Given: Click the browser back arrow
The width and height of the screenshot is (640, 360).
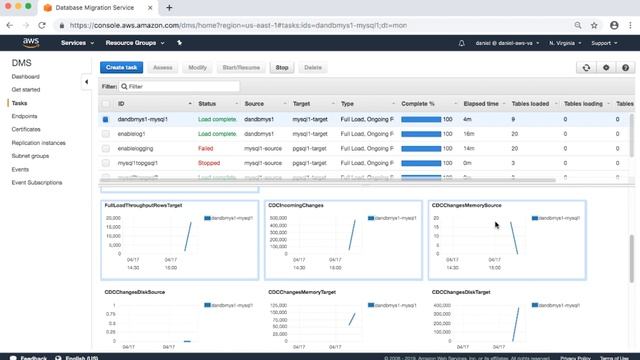Looking at the screenshot, I should [10, 25].
